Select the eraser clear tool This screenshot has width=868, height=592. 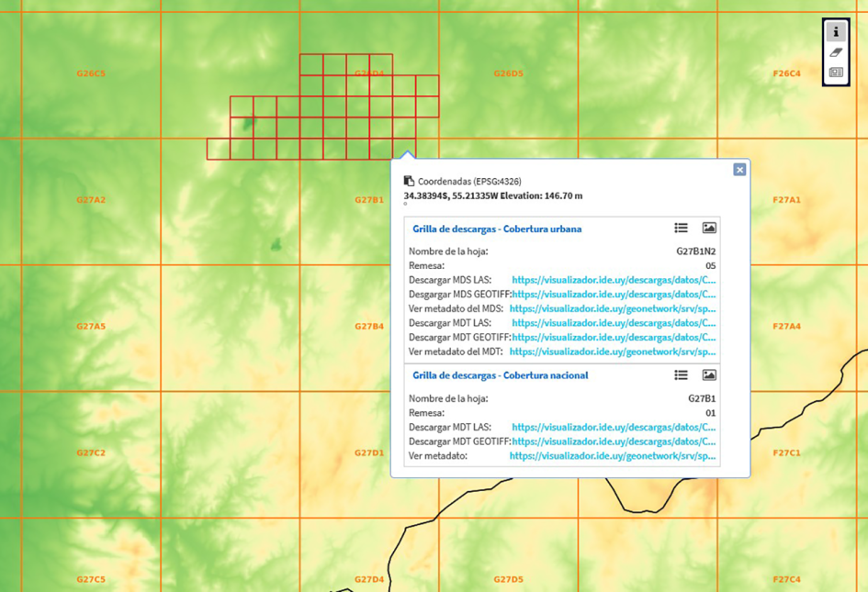click(836, 52)
